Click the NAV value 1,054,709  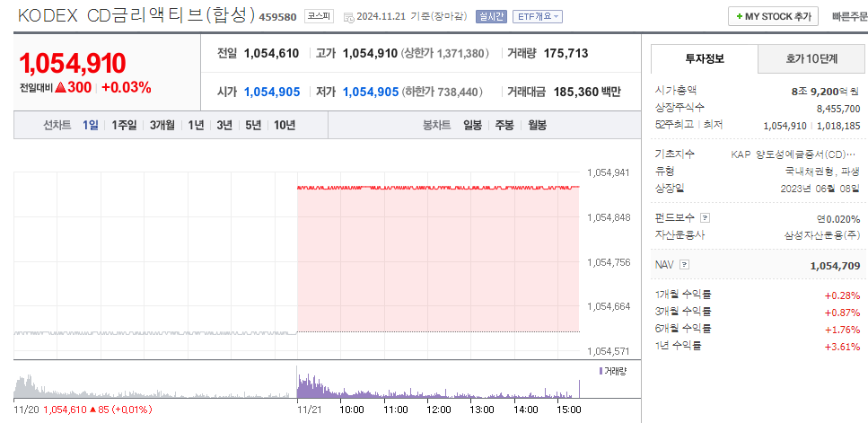(836, 266)
